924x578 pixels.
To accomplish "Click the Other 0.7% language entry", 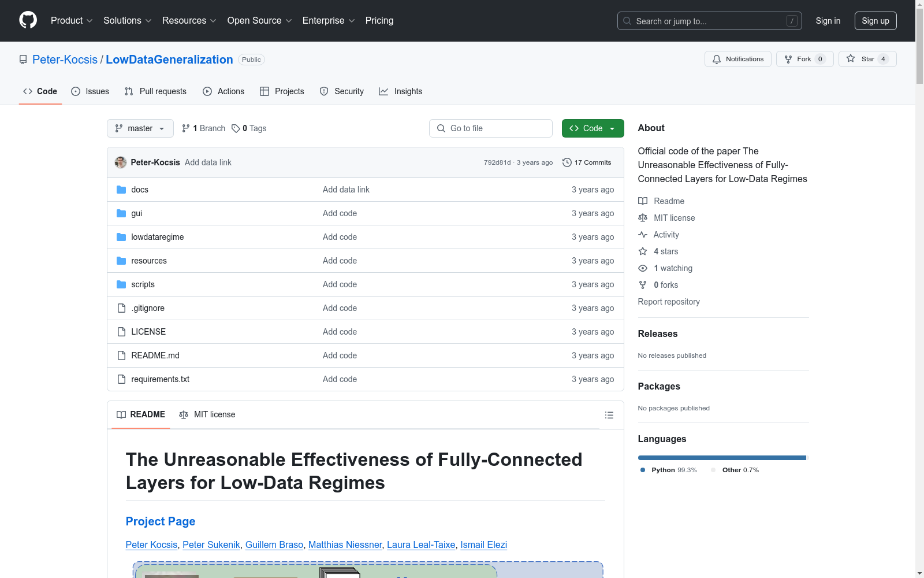I will [x=735, y=470].
